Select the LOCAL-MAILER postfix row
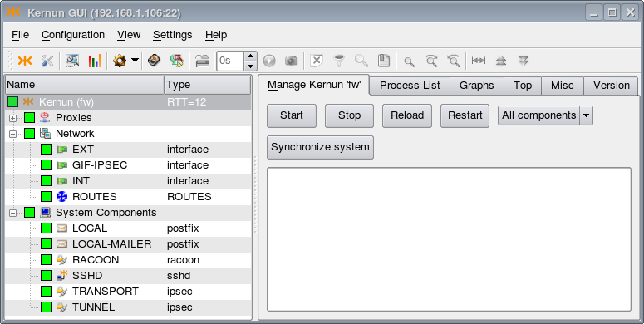Image resolution: width=644 pixels, height=324 pixels. 128,244
